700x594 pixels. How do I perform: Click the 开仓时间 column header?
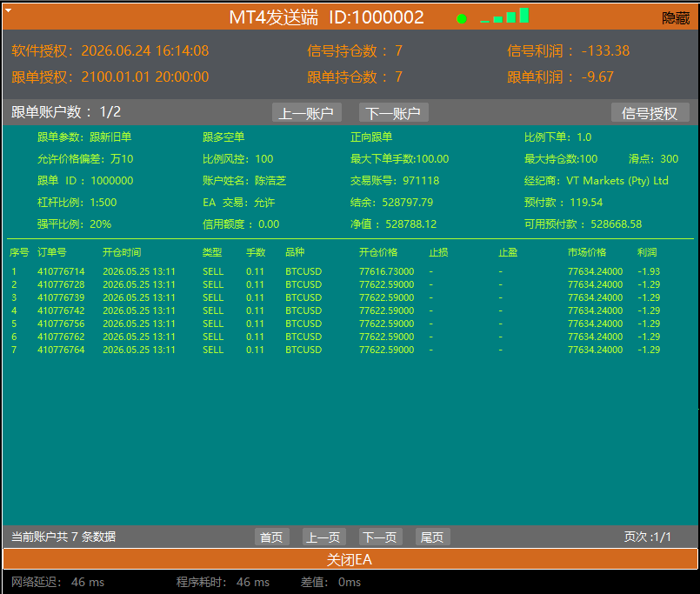122,252
